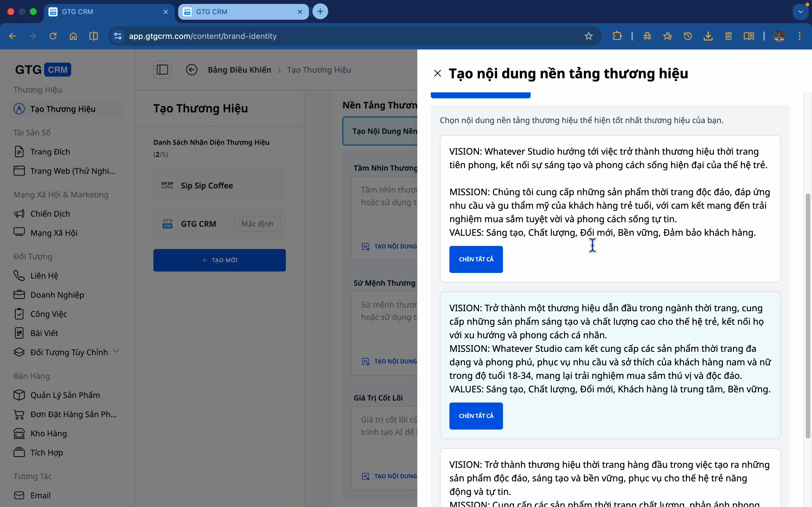Open Kho Hàng in sidebar
Image resolution: width=812 pixels, height=507 pixels.
48,433
